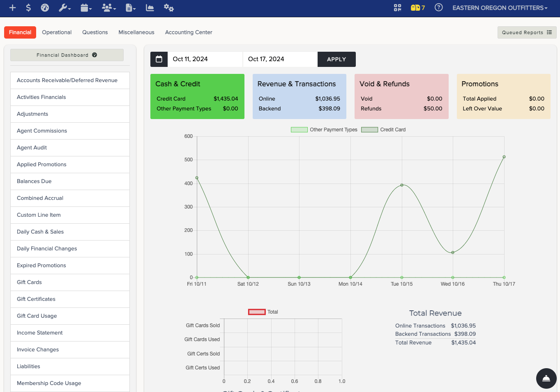This screenshot has height=392, width=560.
Task: Click the plus icon in top navigation
Action: [13, 8]
